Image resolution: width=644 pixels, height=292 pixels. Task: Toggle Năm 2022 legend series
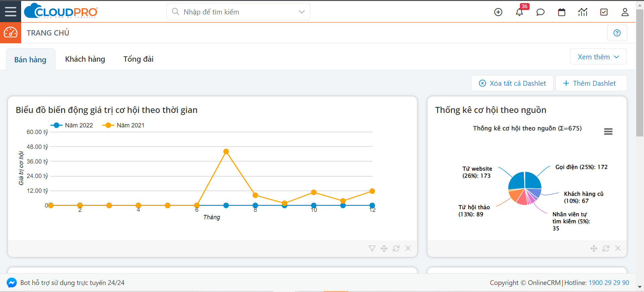tap(72, 125)
